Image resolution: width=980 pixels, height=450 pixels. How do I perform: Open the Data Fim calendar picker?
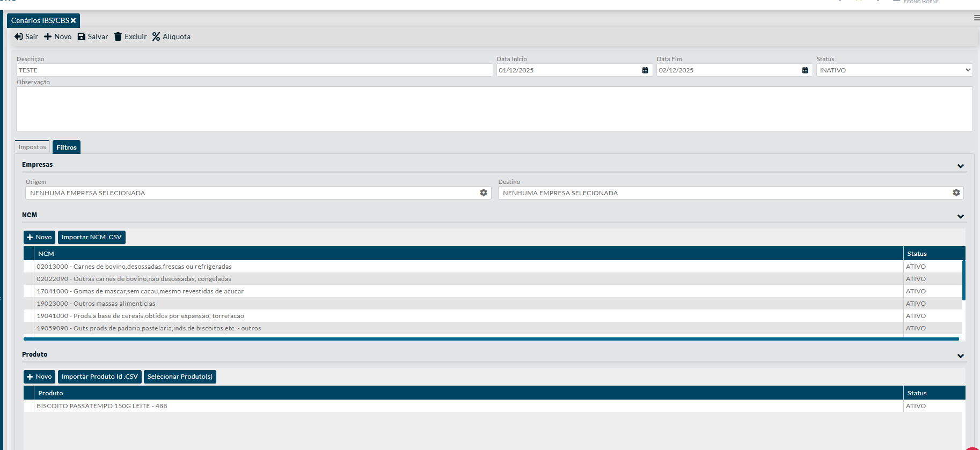click(805, 70)
